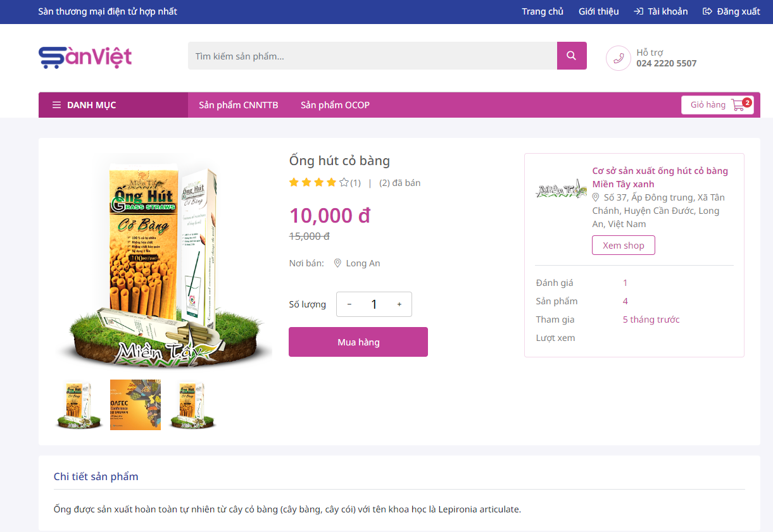Open Giới thiệu page
This screenshot has height=532, width=773.
(x=599, y=11)
